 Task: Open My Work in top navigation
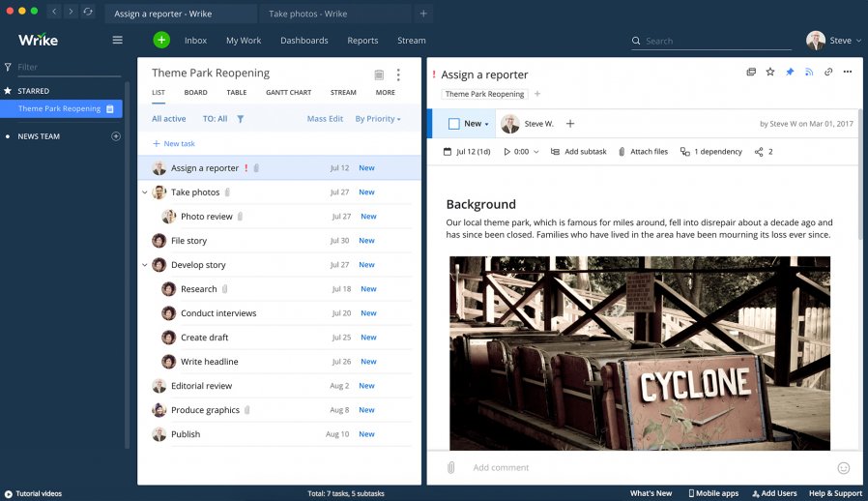point(244,41)
